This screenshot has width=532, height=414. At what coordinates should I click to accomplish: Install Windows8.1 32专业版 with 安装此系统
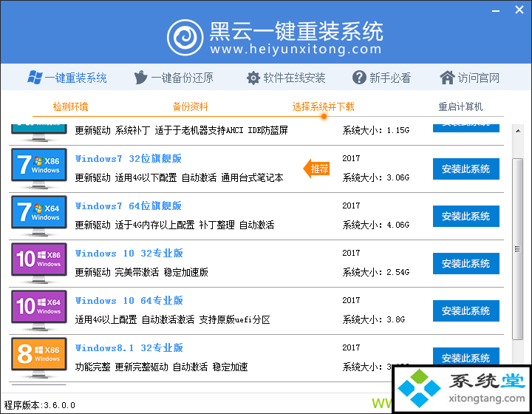[x=465, y=356]
